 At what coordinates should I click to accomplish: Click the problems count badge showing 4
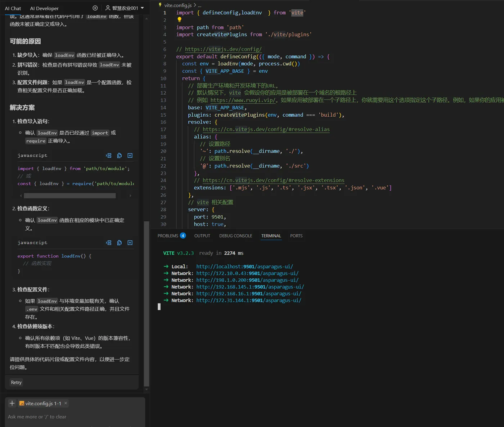click(x=183, y=235)
